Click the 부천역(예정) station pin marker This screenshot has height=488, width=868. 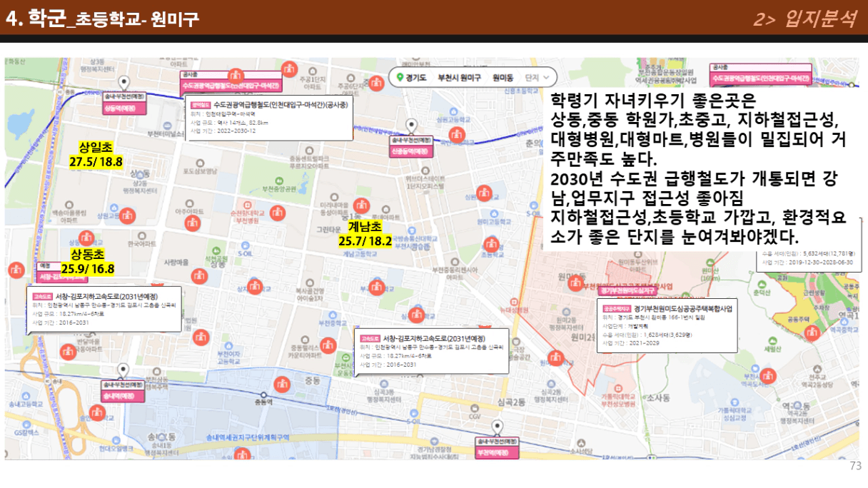click(498, 428)
